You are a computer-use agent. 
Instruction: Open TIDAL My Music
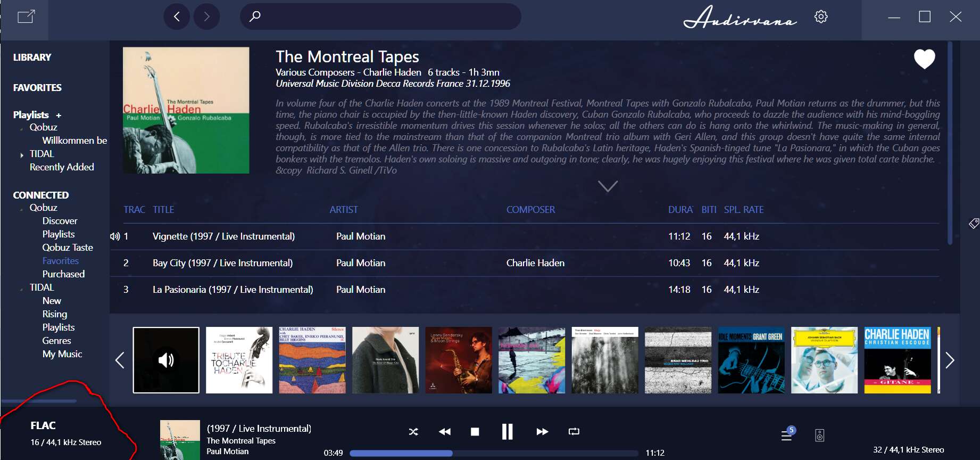coord(62,354)
